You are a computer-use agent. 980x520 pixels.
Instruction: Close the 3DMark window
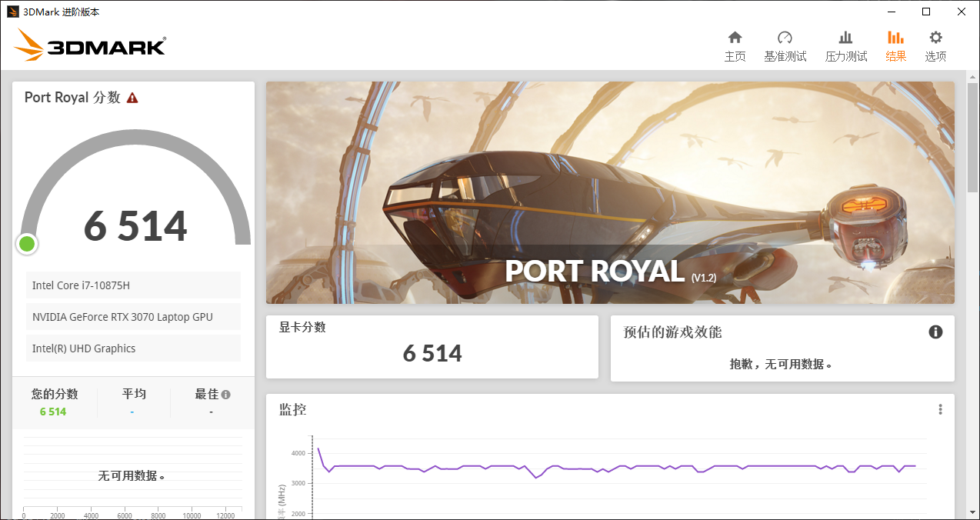point(962,12)
